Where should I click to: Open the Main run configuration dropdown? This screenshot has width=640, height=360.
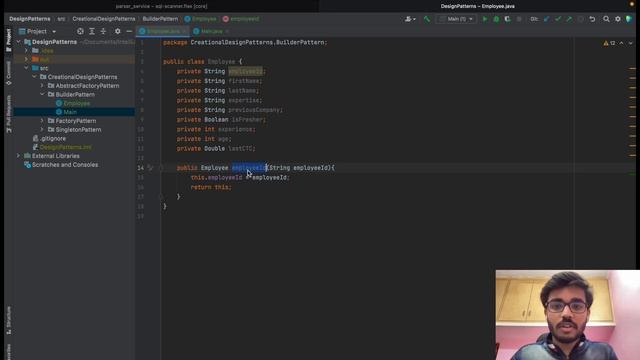[x=456, y=19]
